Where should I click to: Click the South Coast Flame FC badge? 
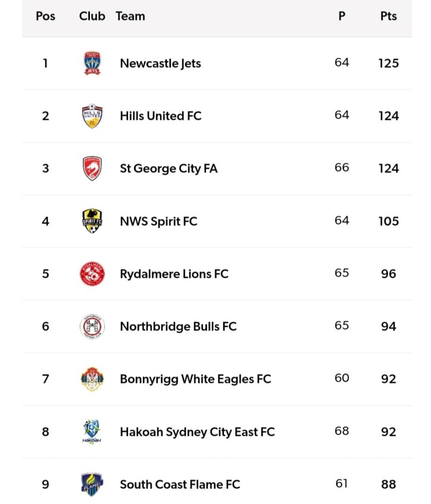point(92,484)
